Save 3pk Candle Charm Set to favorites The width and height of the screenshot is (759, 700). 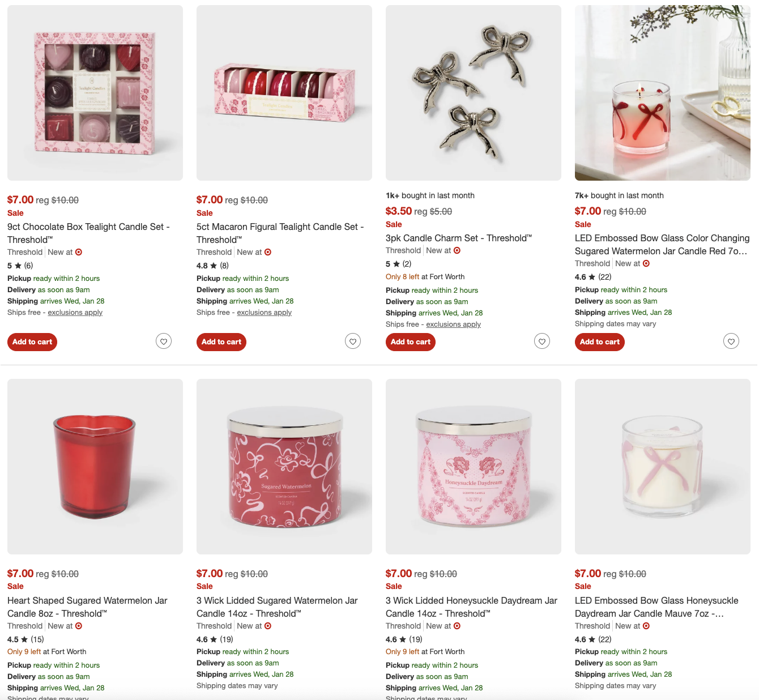tap(542, 342)
